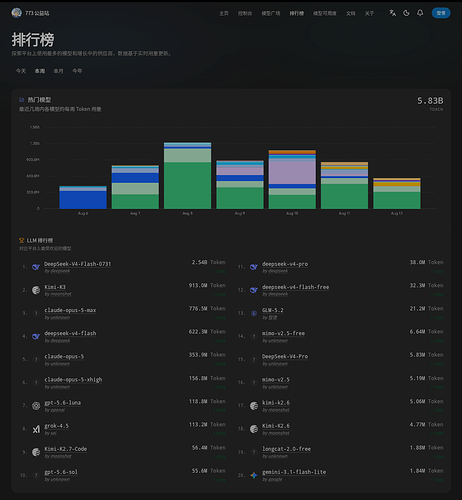Click the green segment of Aug 8 bar
The height and width of the screenshot is (500, 462).
coord(187,185)
